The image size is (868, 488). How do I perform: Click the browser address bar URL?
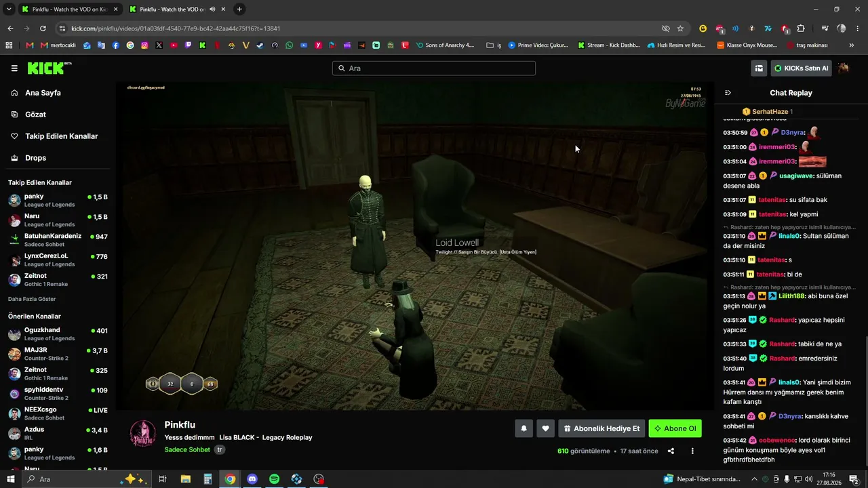coord(176,28)
